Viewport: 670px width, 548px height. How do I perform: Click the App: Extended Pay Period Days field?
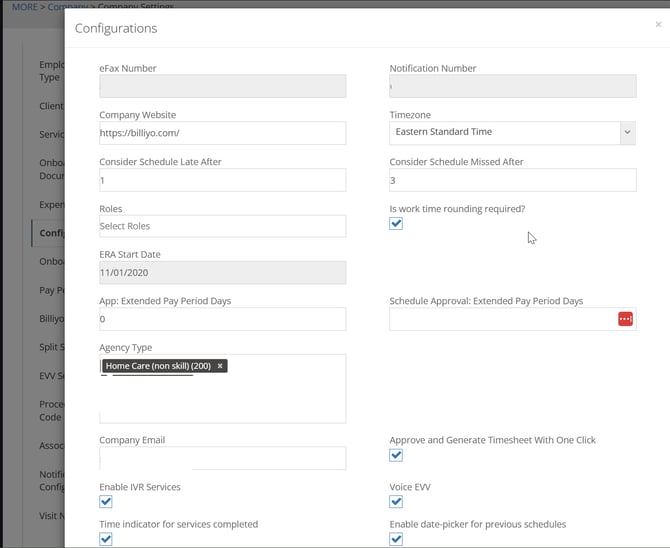222,319
